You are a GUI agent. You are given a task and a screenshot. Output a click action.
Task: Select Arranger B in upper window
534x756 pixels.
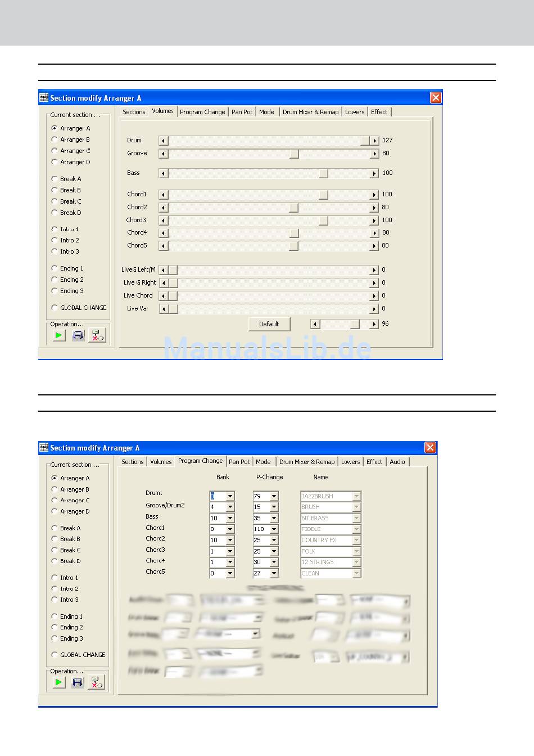point(55,139)
